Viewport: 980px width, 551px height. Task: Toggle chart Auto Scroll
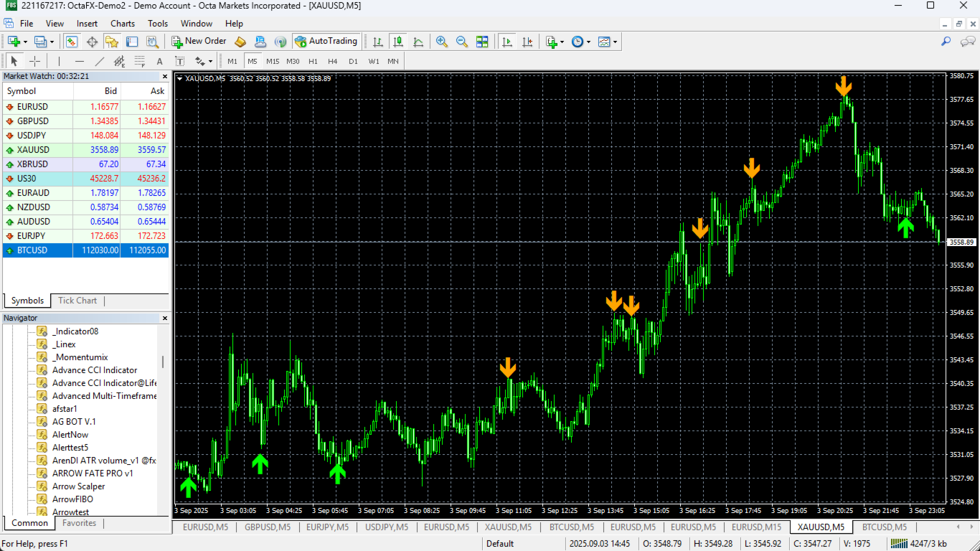point(507,42)
